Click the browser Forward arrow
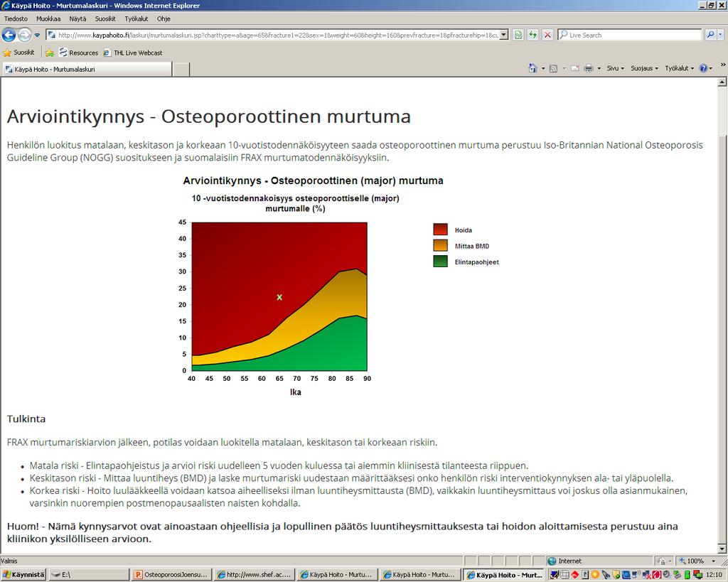Screen dimensions: 728x582 [25, 35]
